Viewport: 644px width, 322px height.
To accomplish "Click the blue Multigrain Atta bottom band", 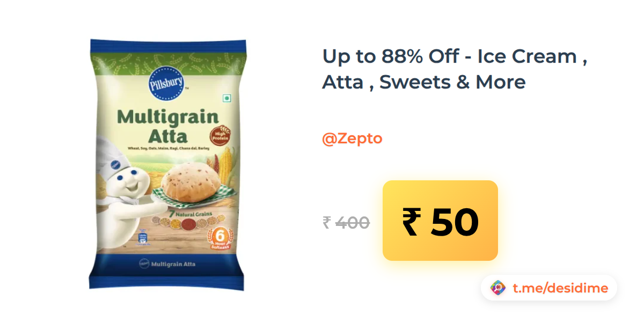I will click(x=167, y=264).
